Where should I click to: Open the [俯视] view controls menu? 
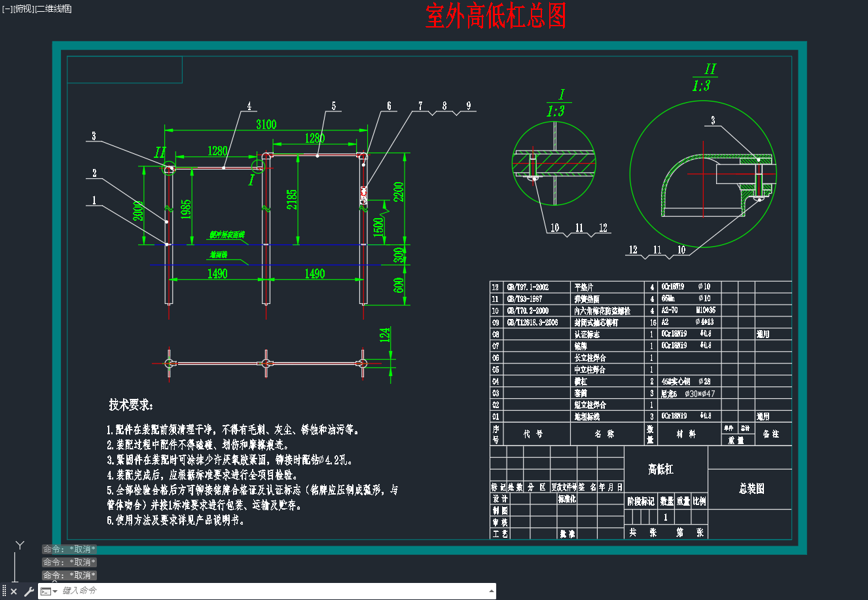point(24,9)
